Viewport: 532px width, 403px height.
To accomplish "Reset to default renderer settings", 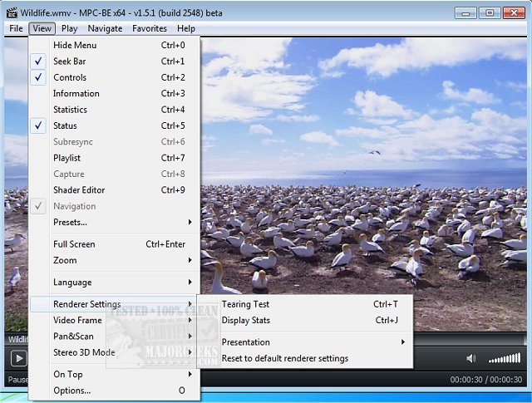I will coord(305,359).
